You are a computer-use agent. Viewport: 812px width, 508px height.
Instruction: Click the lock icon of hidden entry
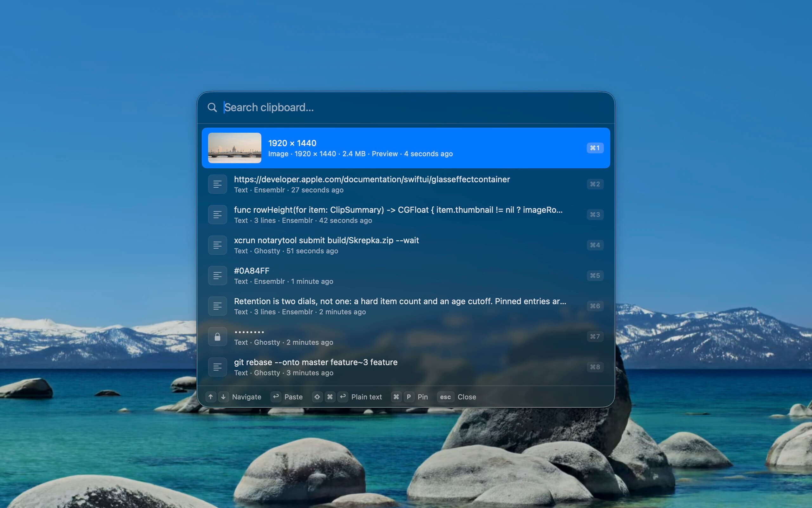[x=217, y=337]
